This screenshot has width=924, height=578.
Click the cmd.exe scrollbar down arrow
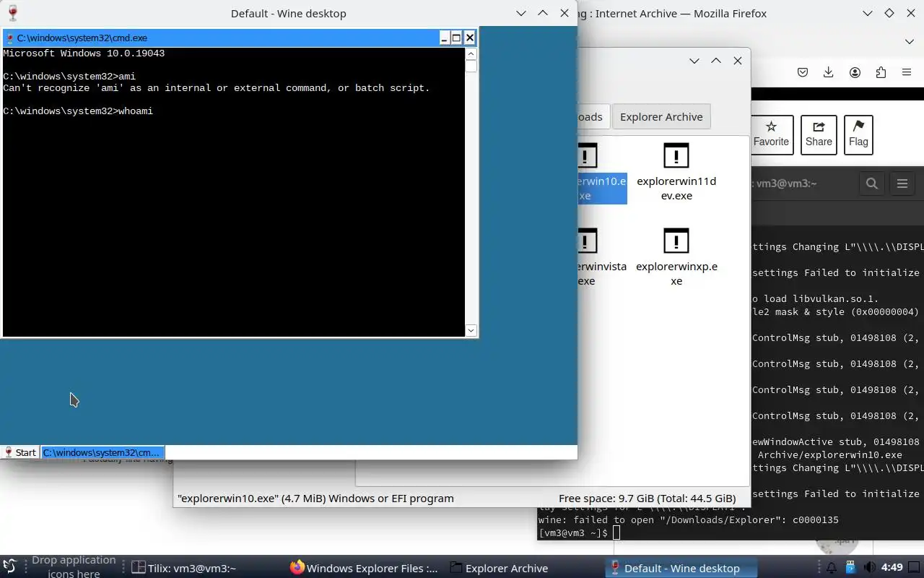[x=471, y=330]
